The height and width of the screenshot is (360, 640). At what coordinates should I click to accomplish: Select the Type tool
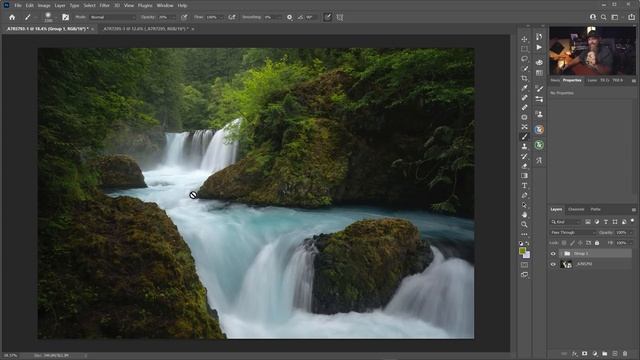pyautogui.click(x=524, y=186)
